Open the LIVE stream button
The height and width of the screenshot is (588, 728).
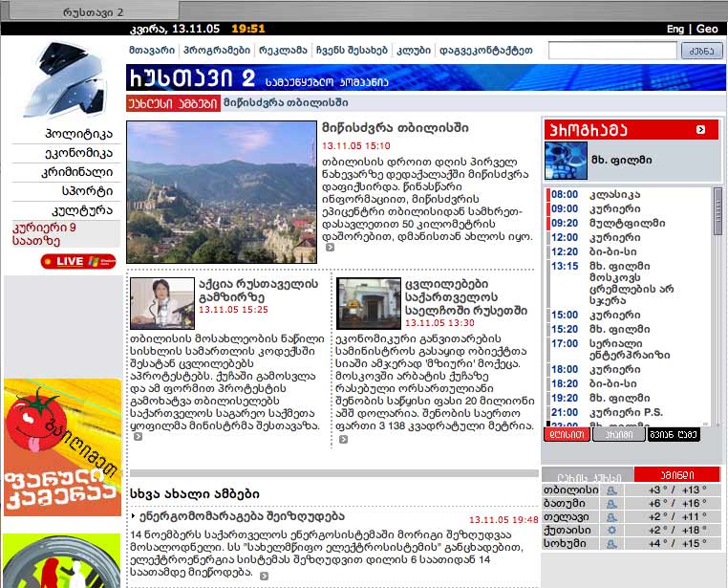click(x=78, y=261)
